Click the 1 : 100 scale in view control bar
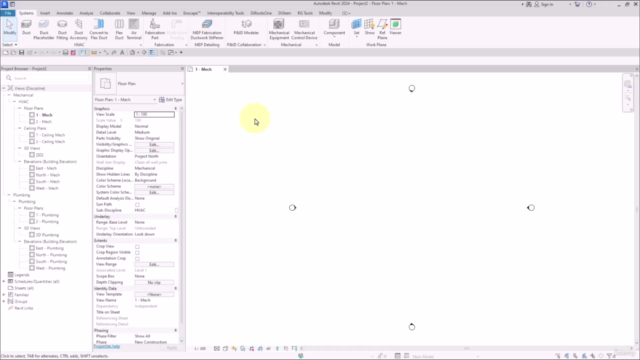The width and height of the screenshot is (640, 360). coord(200,349)
